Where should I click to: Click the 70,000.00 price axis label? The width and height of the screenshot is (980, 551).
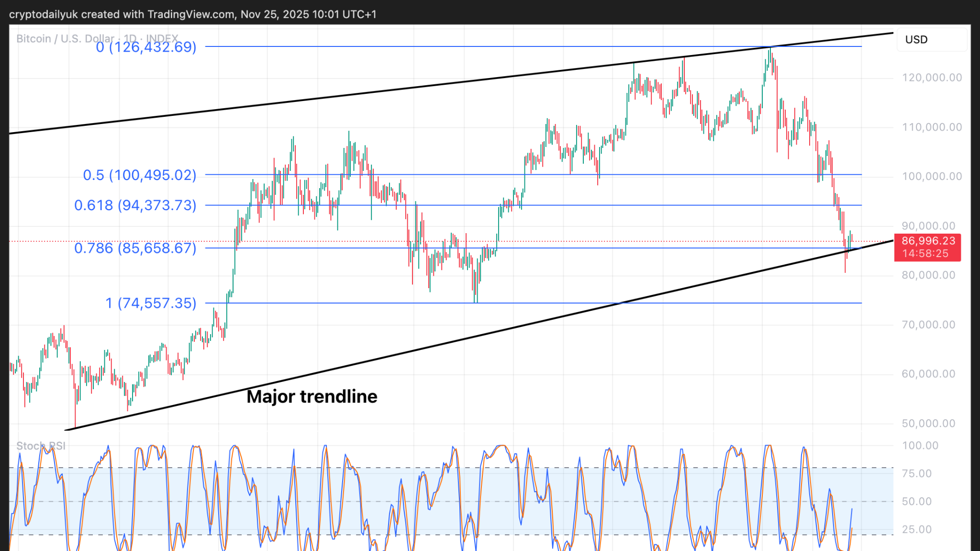[x=928, y=325]
